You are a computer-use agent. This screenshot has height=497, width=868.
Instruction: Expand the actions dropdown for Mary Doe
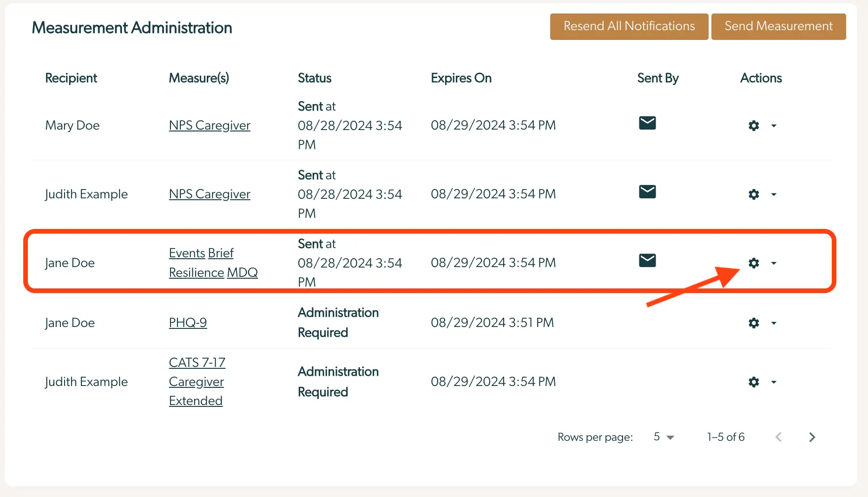774,125
